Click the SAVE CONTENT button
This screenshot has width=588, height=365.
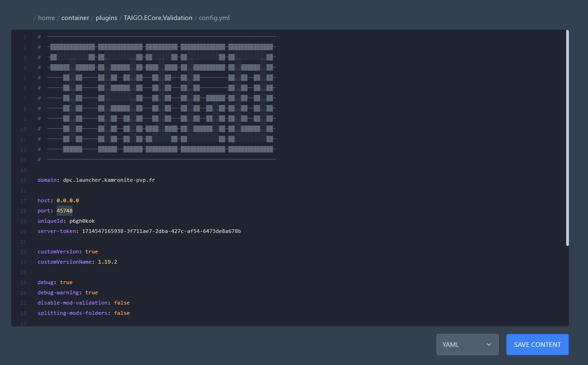point(537,345)
